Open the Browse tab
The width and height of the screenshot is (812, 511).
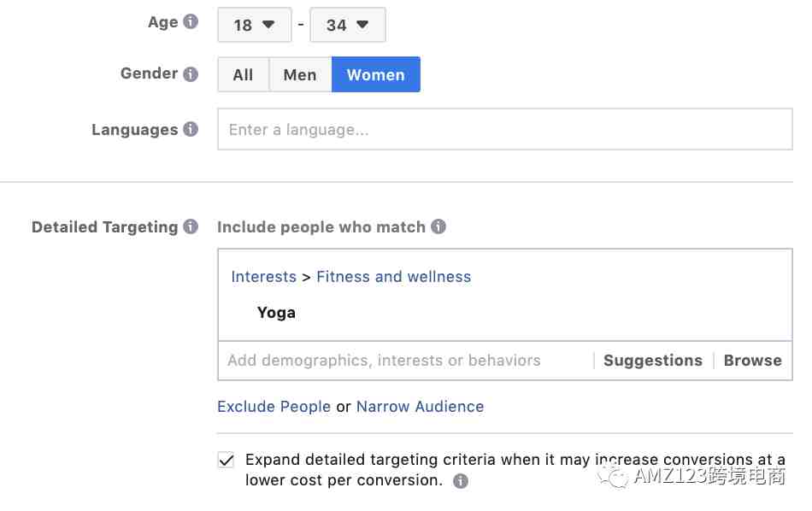tap(752, 361)
